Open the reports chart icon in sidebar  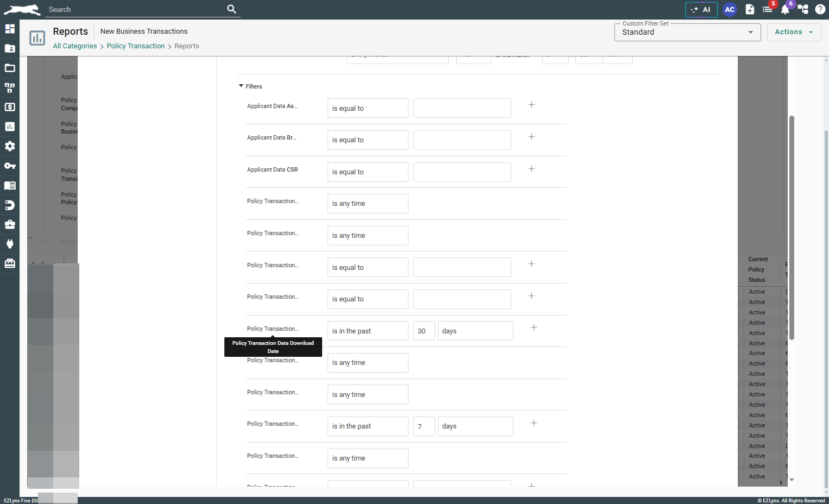click(10, 127)
